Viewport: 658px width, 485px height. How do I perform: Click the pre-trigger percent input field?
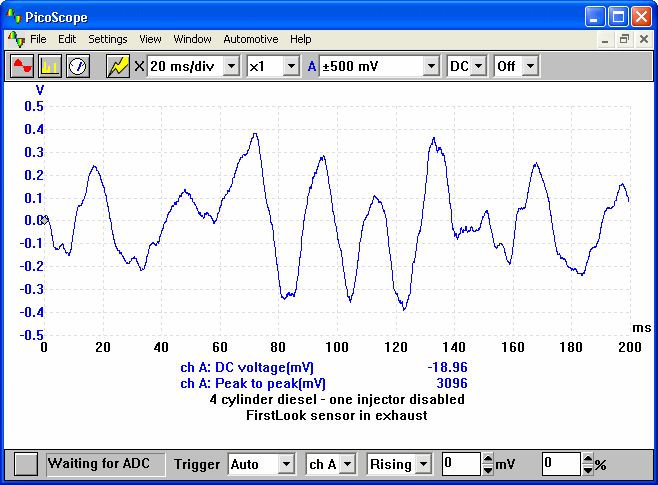(x=561, y=464)
